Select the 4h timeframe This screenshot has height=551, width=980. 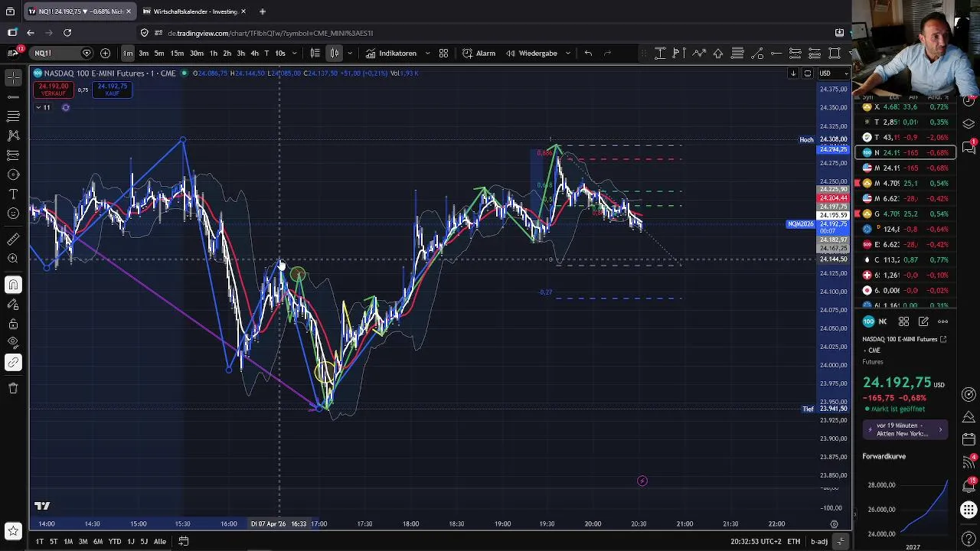pos(254,53)
